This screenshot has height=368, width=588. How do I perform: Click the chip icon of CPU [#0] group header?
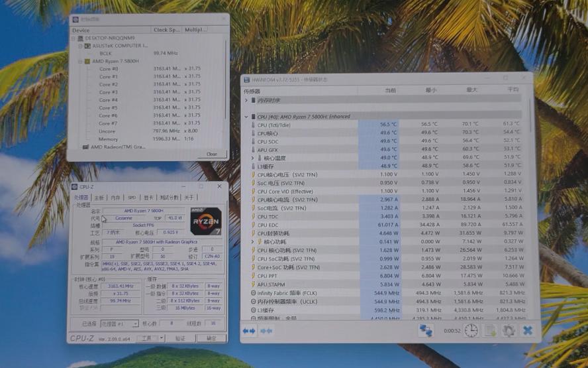coord(254,117)
